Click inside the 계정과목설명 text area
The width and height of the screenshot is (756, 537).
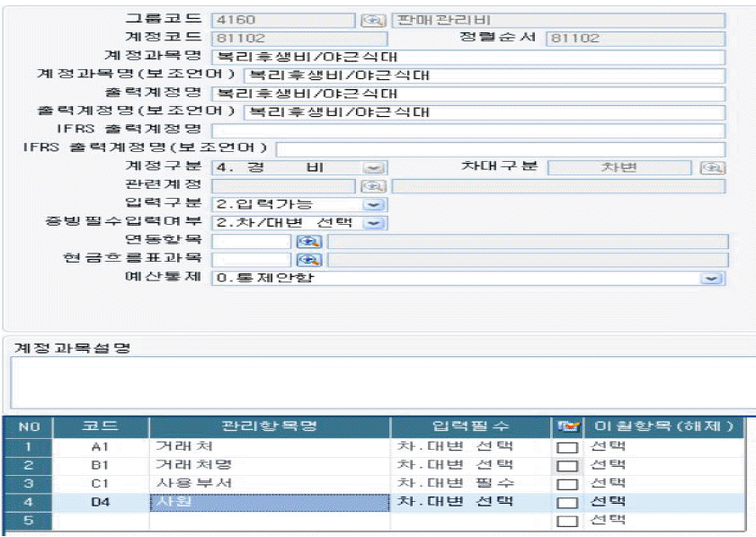[x=378, y=383]
